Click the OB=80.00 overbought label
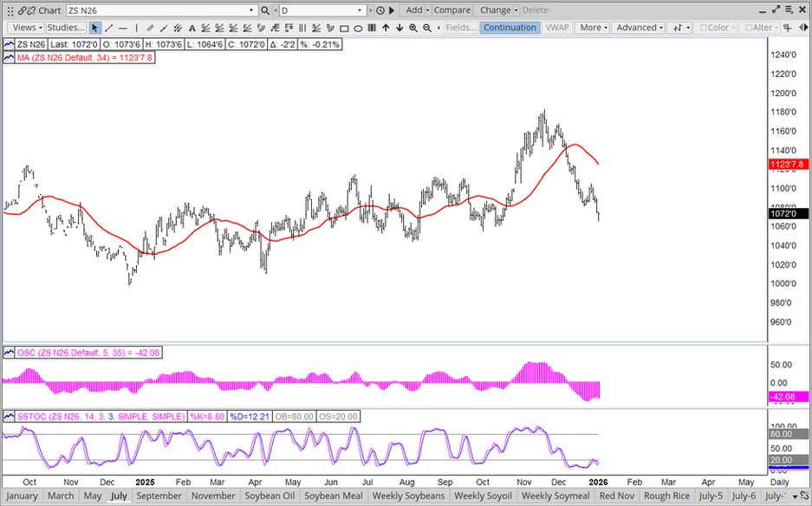 pyautogui.click(x=294, y=417)
